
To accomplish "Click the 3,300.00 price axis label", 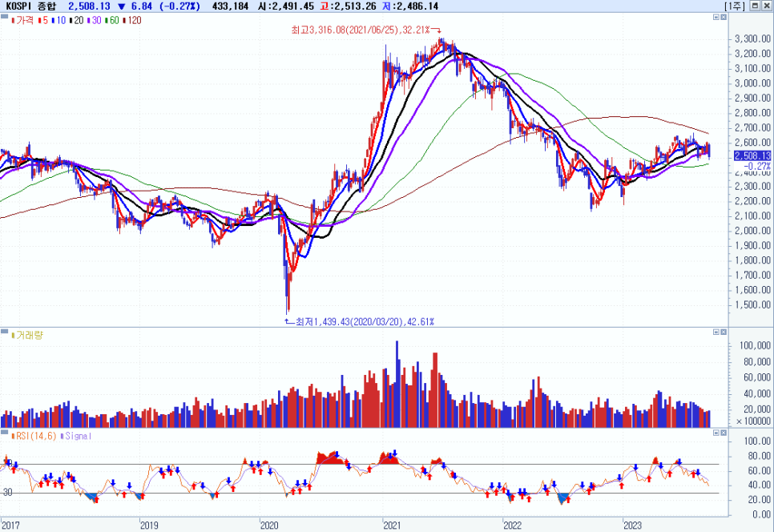I will pyautogui.click(x=753, y=39).
